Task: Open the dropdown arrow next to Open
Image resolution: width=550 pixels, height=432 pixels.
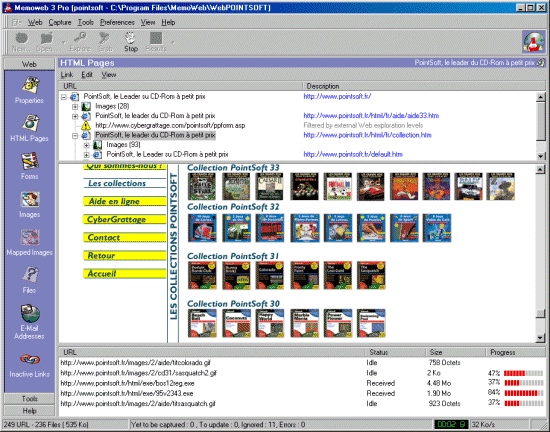Action: pos(63,42)
